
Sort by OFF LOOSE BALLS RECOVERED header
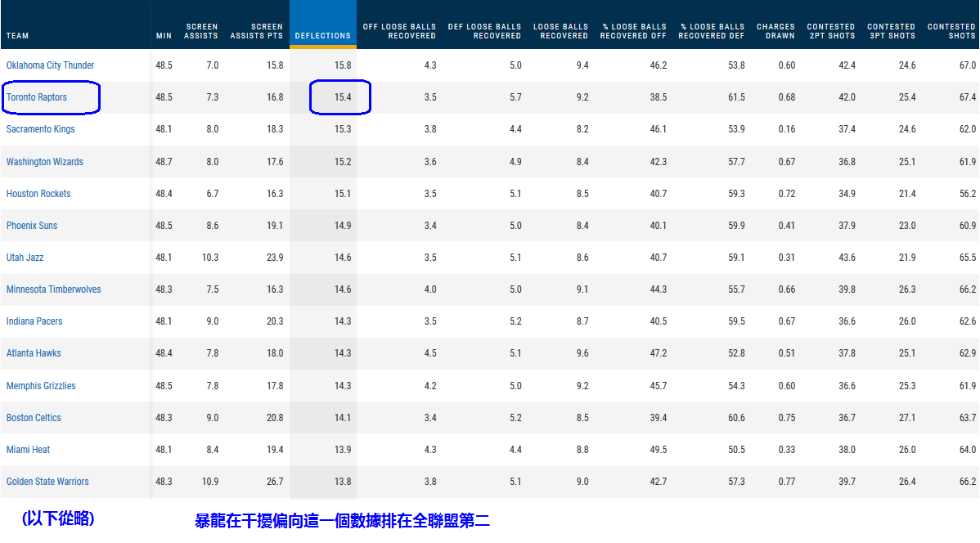[398, 31]
